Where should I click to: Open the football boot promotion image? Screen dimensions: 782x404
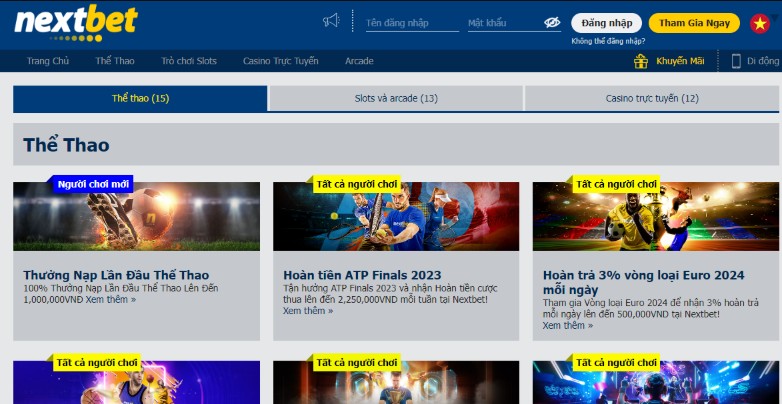click(136, 216)
